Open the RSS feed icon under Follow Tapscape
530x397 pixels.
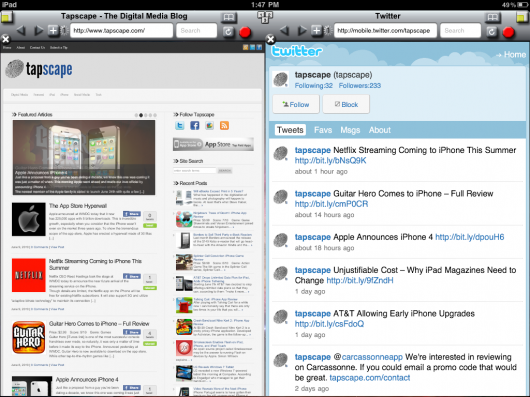point(224,126)
